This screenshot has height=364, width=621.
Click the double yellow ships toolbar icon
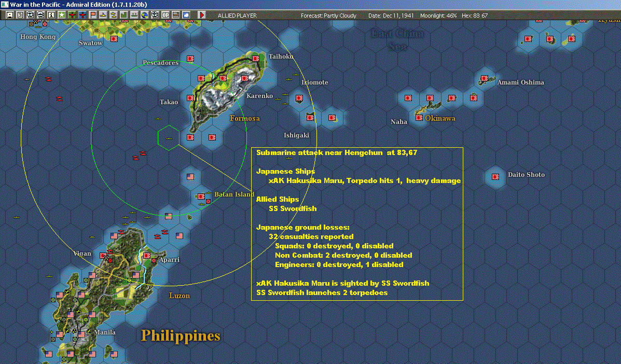point(113,15)
